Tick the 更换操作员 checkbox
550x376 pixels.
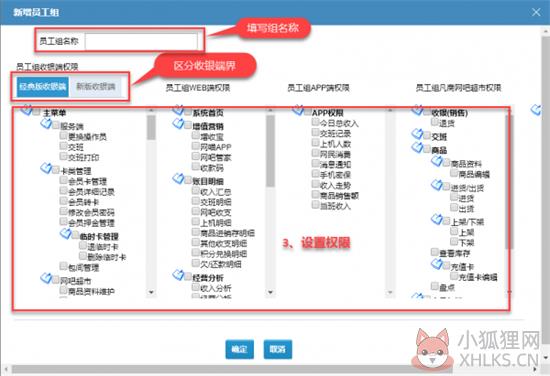(63, 135)
